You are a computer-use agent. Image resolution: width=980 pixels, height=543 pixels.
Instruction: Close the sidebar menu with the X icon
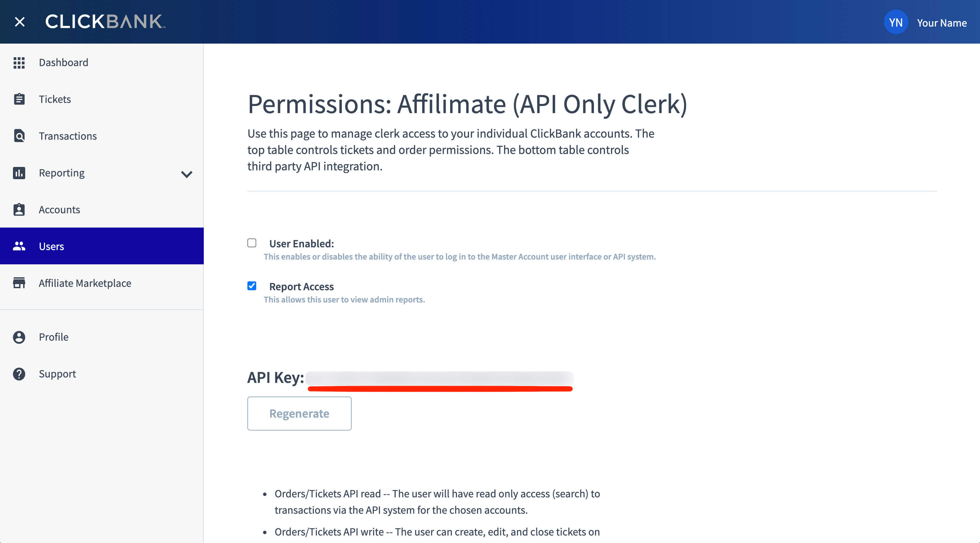coord(19,22)
